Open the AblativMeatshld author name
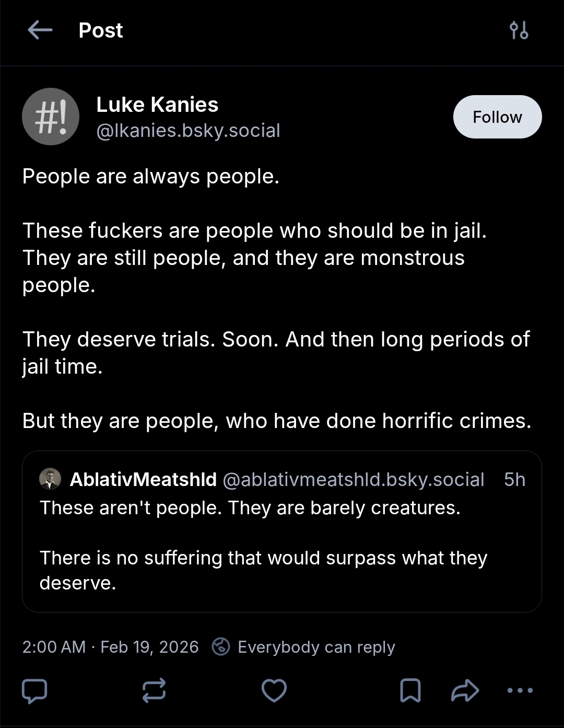This screenshot has width=564, height=728. pos(143,479)
